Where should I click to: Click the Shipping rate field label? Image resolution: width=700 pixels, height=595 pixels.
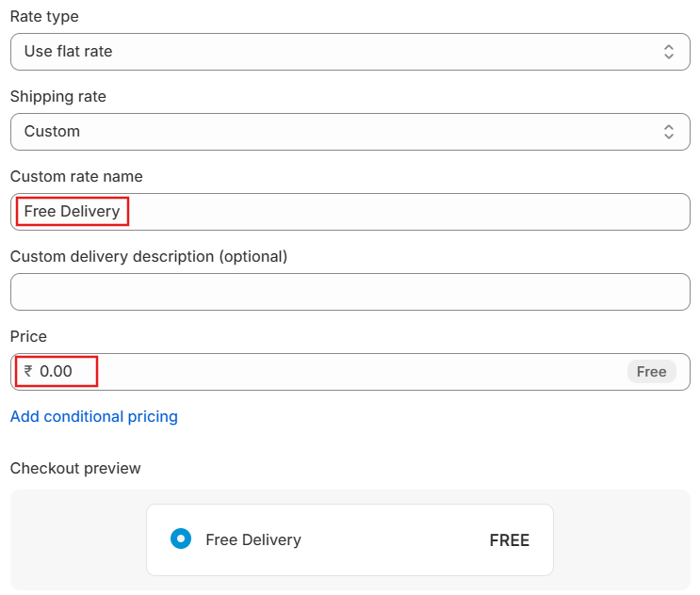pyautogui.click(x=58, y=96)
